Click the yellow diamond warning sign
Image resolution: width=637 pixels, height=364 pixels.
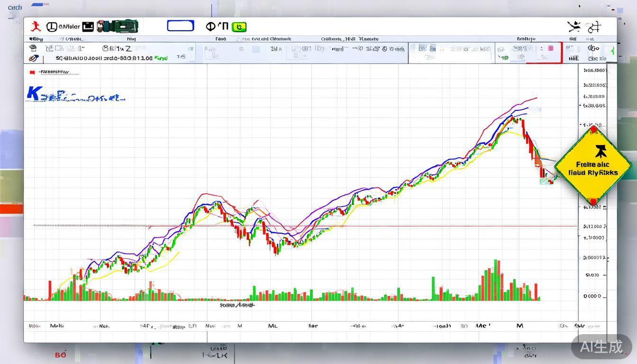593,165
